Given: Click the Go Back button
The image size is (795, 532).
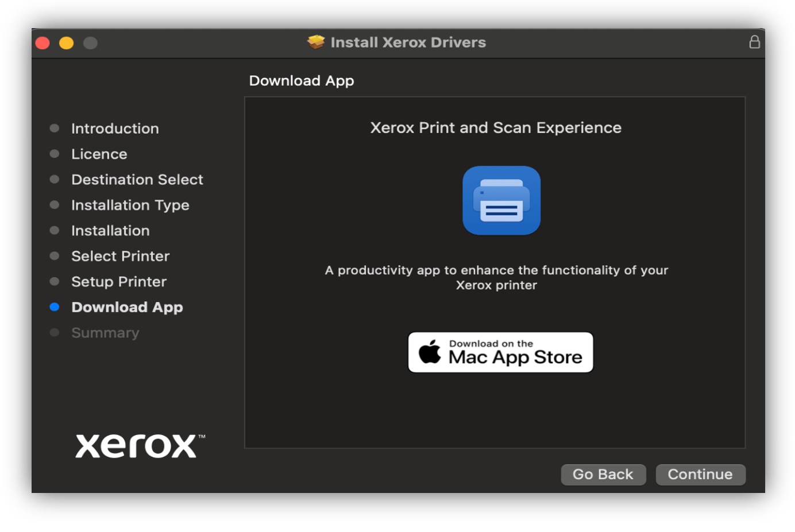Looking at the screenshot, I should pyautogui.click(x=603, y=474).
